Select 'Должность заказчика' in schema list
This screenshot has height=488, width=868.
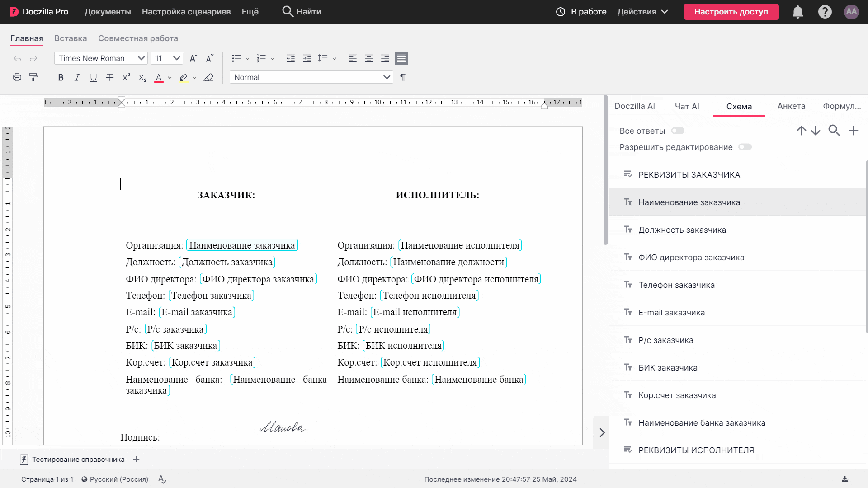coord(737,230)
